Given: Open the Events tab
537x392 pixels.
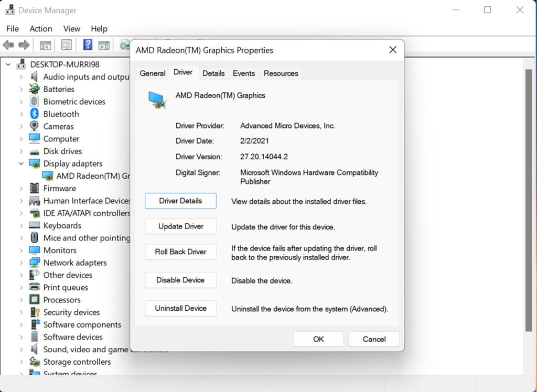Looking at the screenshot, I should [x=244, y=73].
